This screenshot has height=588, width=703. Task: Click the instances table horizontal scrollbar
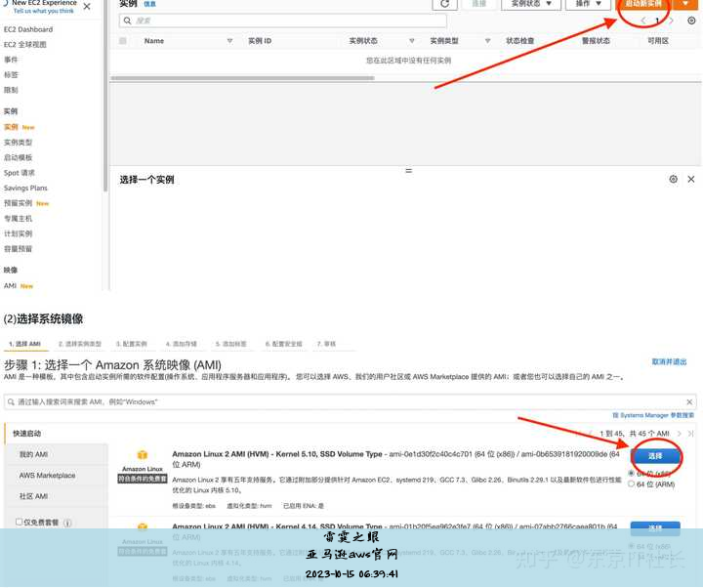242,78
